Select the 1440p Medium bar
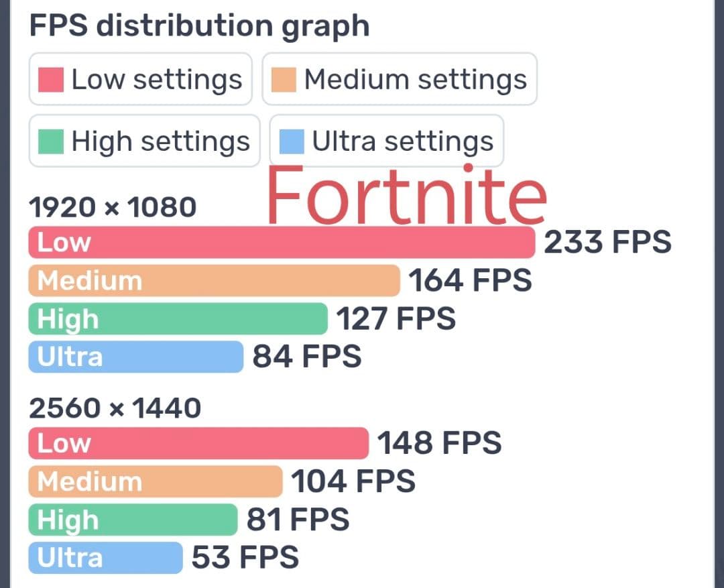724x588 pixels. [x=156, y=481]
